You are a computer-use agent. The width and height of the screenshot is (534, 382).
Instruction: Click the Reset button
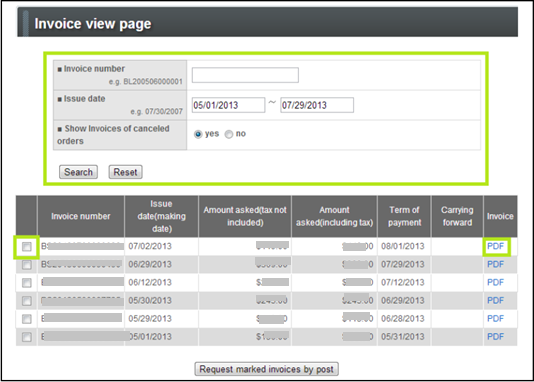point(125,172)
